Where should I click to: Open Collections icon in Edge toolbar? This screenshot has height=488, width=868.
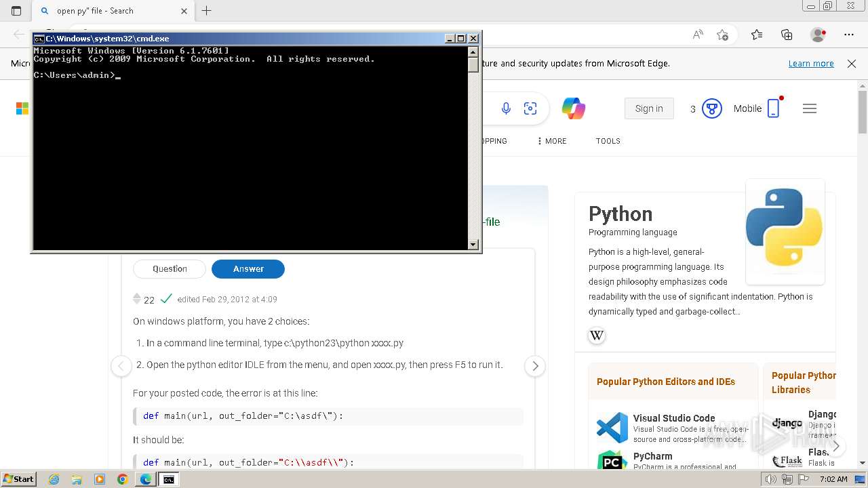[x=787, y=35]
